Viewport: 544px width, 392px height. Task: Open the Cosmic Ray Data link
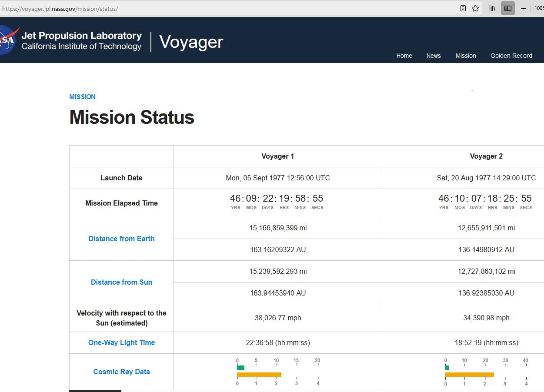(121, 372)
